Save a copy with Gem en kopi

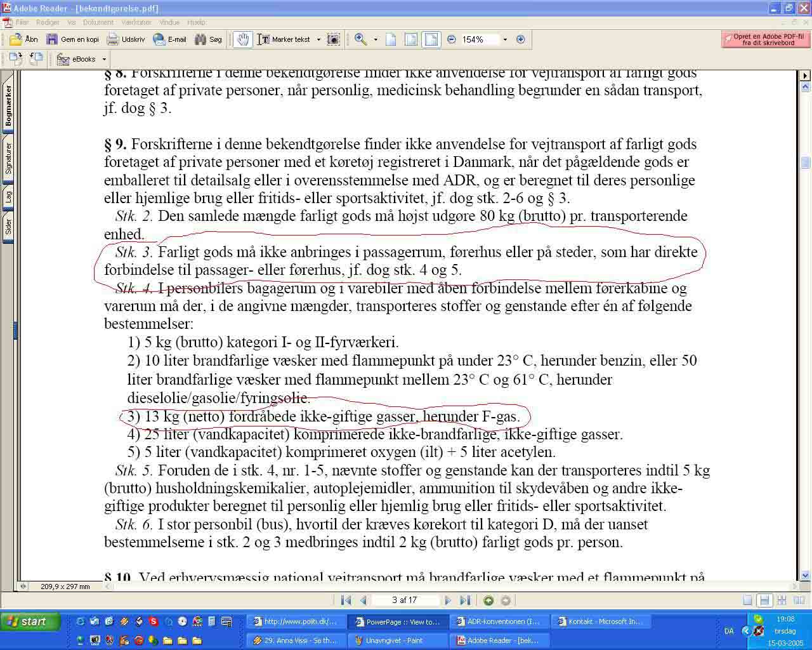tap(73, 39)
